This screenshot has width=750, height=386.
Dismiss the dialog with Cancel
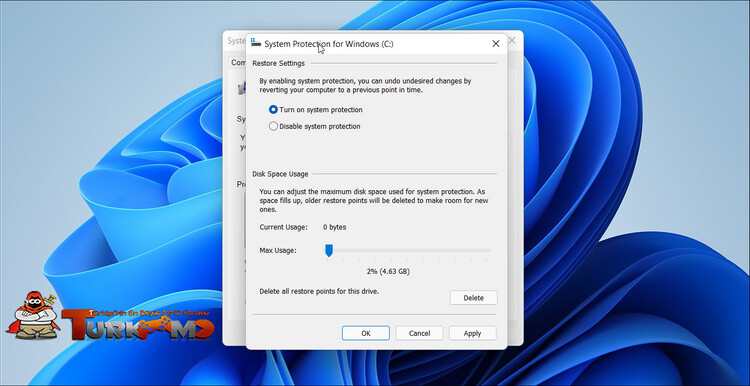419,333
